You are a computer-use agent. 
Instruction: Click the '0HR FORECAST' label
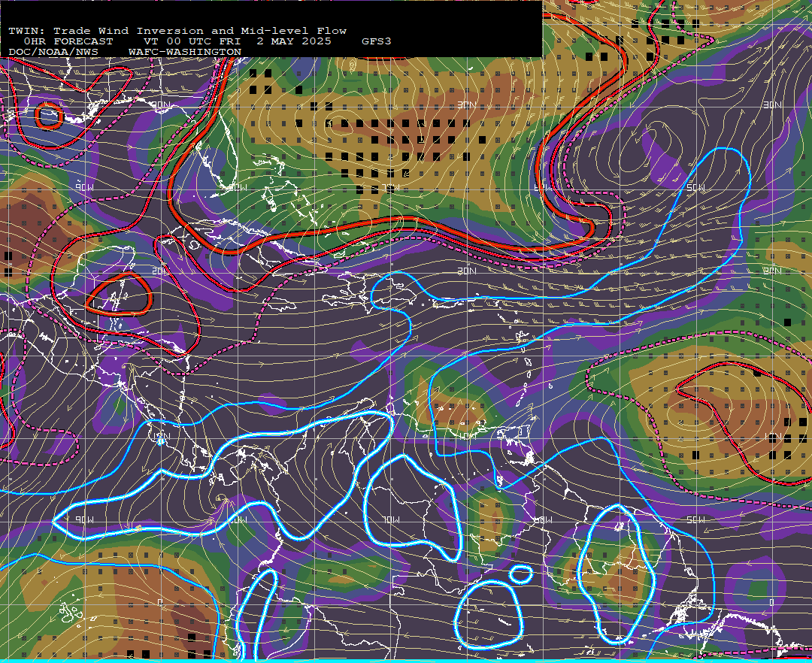68,41
